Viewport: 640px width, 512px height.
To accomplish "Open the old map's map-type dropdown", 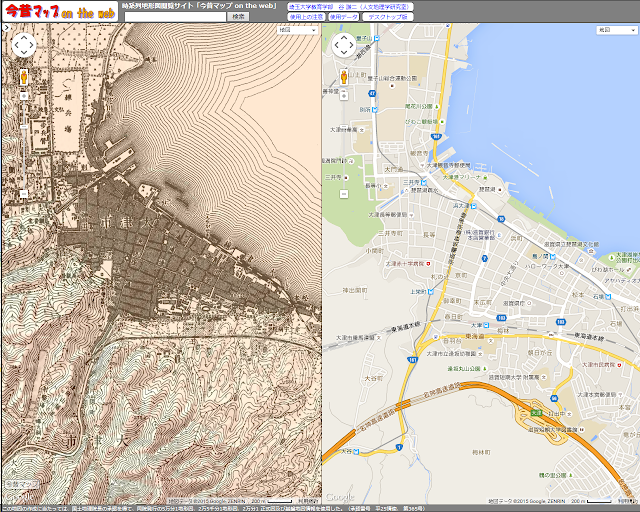I will coord(297,30).
